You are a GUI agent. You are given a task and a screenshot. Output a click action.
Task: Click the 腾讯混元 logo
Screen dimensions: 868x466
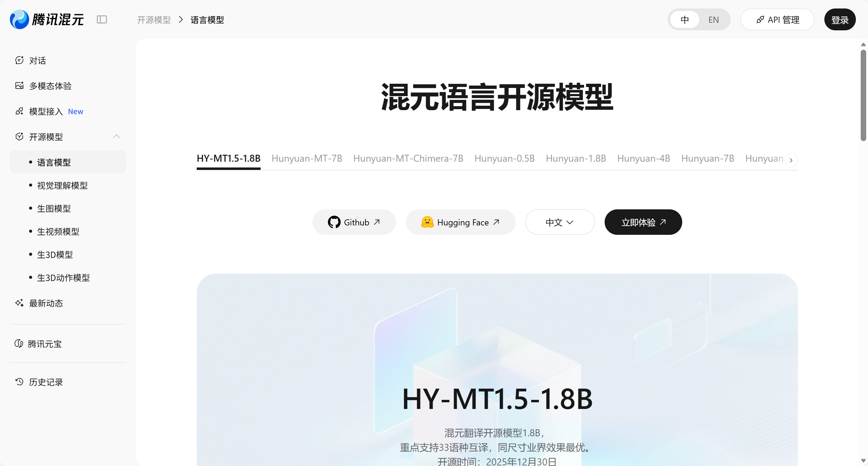[x=46, y=19]
